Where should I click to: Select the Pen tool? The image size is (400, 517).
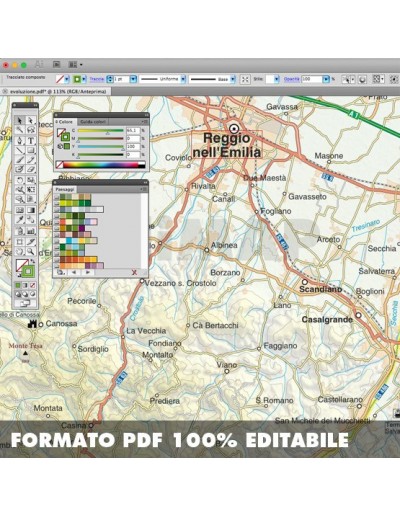click(x=20, y=140)
